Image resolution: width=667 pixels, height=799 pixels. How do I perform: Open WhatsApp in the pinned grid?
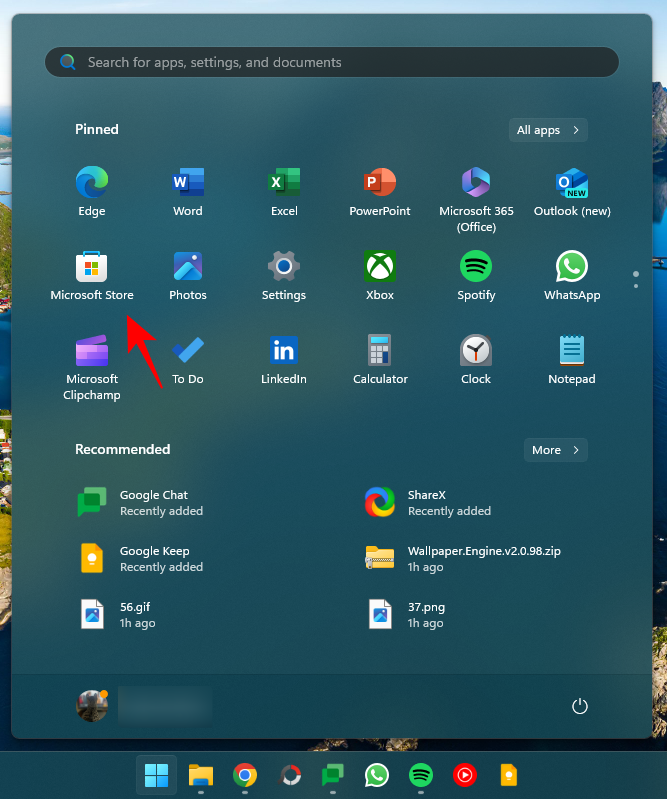pyautogui.click(x=572, y=276)
